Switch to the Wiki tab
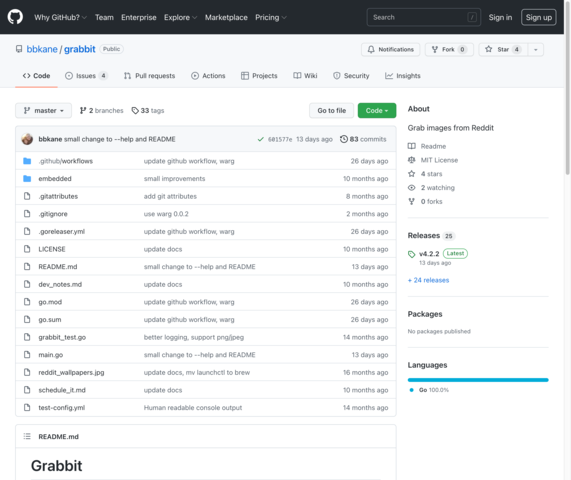The width and height of the screenshot is (571, 480). [x=306, y=76]
